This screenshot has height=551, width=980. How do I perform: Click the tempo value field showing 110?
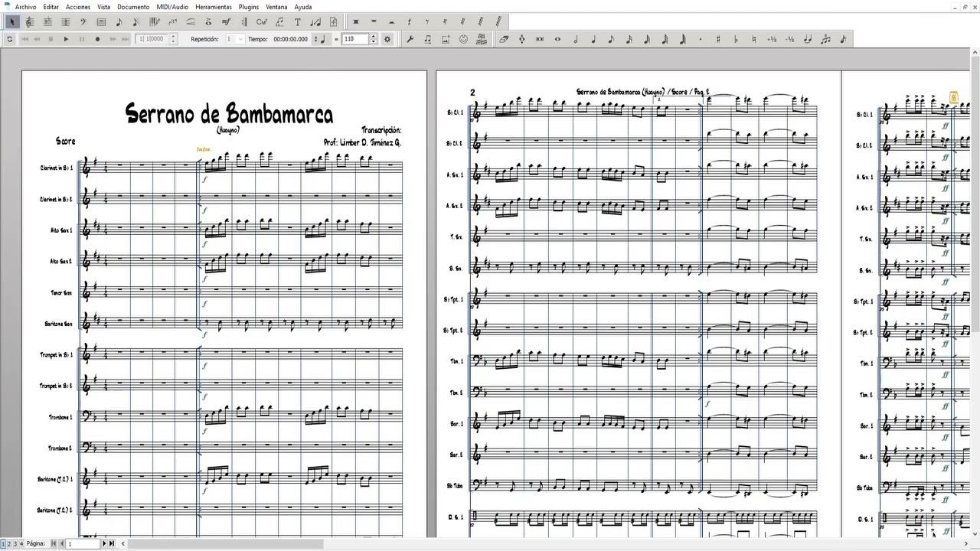(x=356, y=39)
